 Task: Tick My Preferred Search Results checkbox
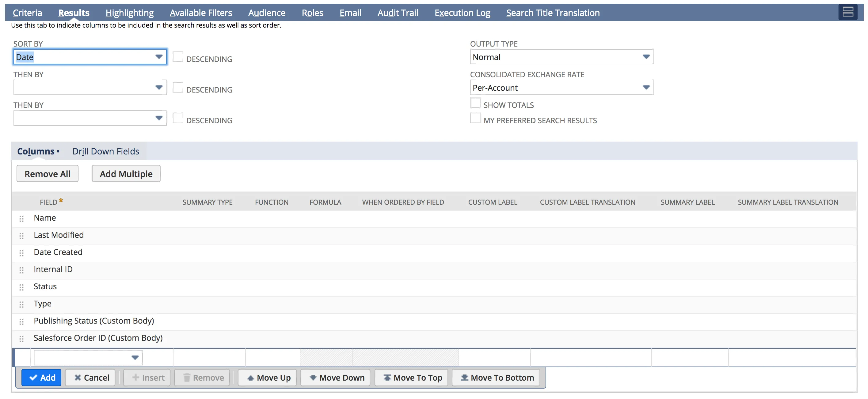475,118
